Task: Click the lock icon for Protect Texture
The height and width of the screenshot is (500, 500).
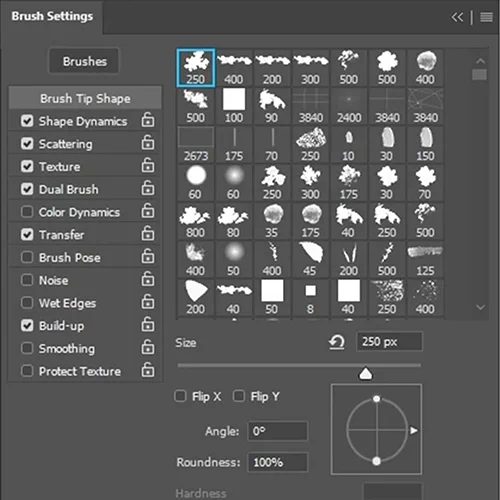Action: point(148,370)
